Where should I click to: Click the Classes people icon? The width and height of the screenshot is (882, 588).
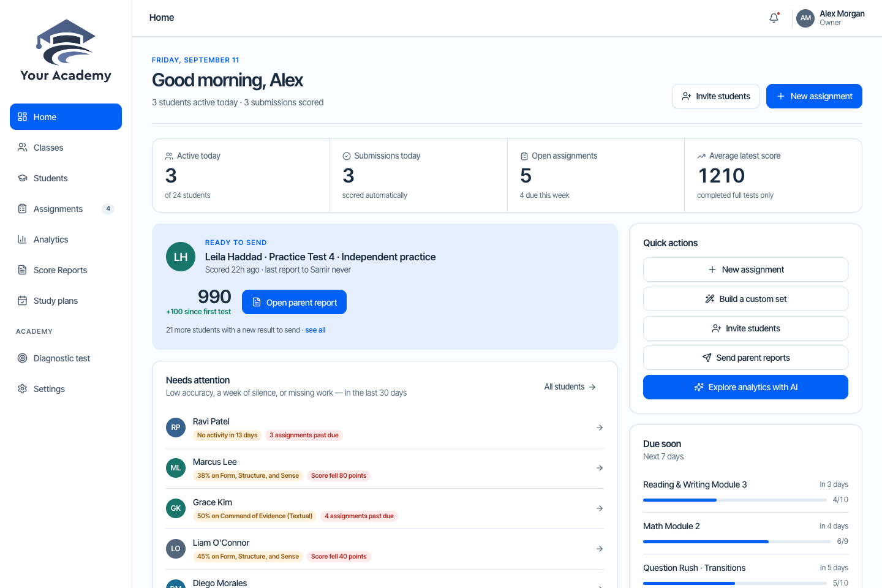[23, 148]
